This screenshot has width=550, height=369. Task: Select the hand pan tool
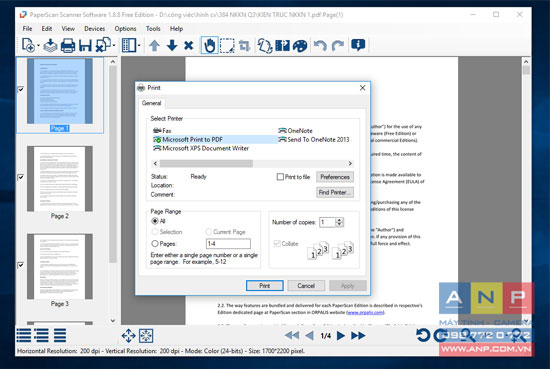pyautogui.click(x=210, y=46)
